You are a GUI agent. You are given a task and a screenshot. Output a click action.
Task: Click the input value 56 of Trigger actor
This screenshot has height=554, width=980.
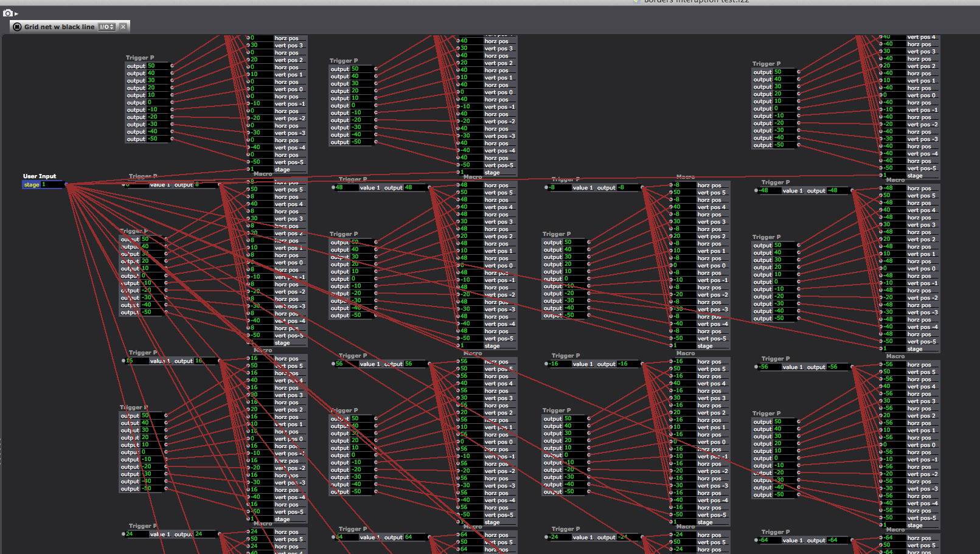pyautogui.click(x=346, y=364)
